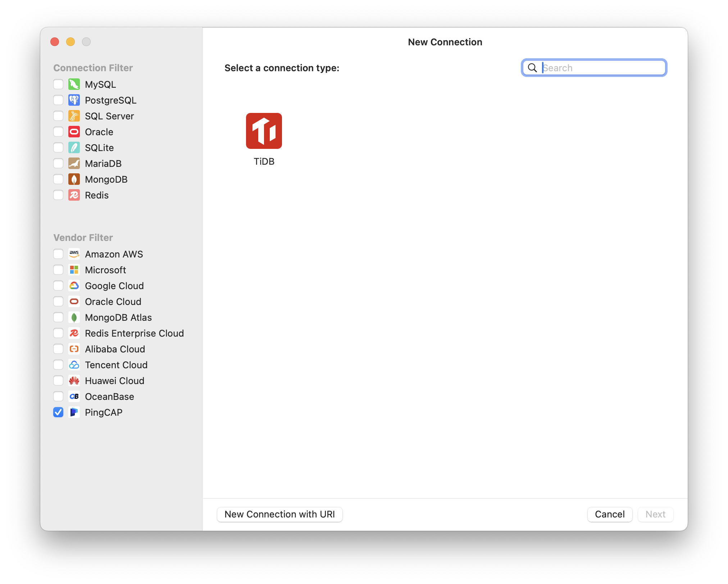Click the MongoDB connection filter icon

(x=74, y=179)
